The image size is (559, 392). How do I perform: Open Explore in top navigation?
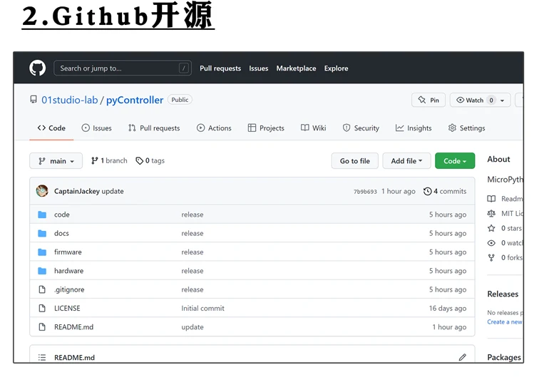point(336,68)
